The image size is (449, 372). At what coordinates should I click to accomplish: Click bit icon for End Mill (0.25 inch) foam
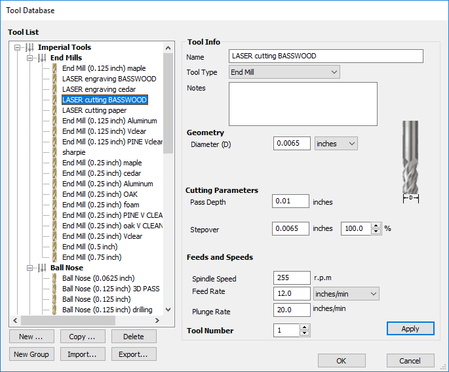(54, 205)
